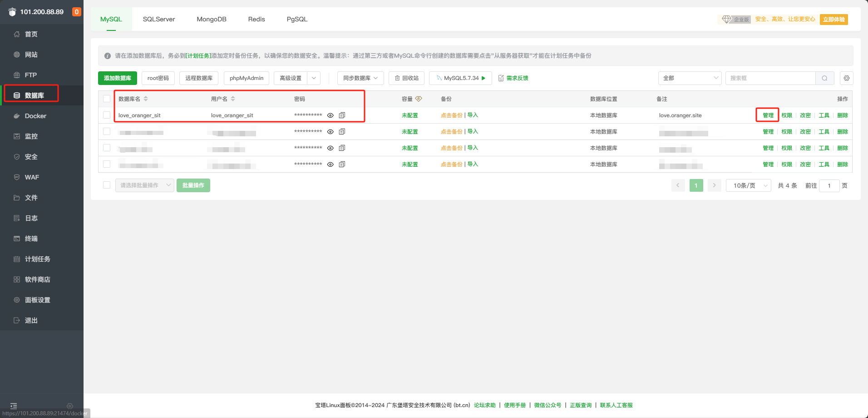Sort by 数据库名 column arrows
Screen dimensions: 868x418
tap(146, 99)
